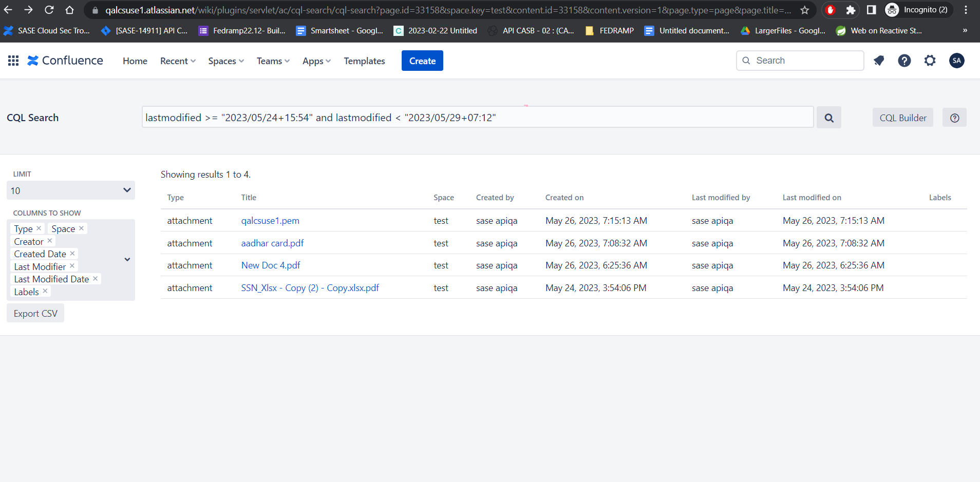Image resolution: width=980 pixels, height=482 pixels.
Task: Open the Atlassian app switcher grid
Action: coord(13,60)
